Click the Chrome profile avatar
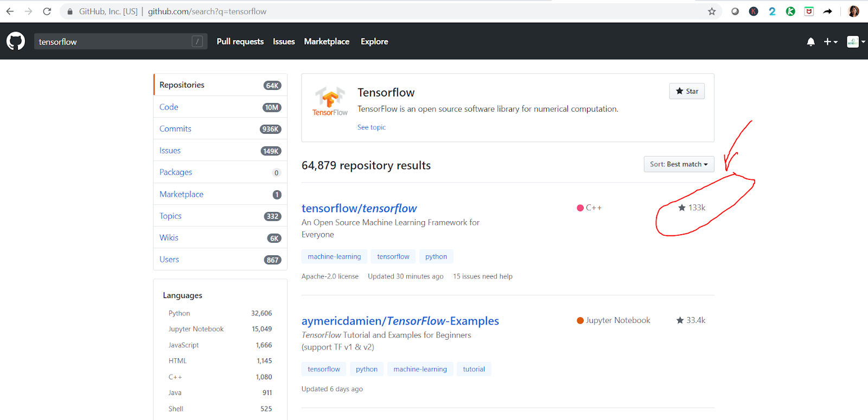Screen dimensions: 868x420 point(853,11)
